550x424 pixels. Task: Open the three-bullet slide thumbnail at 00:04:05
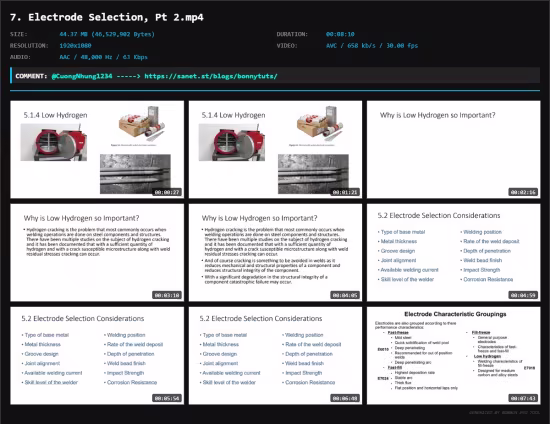(275, 253)
